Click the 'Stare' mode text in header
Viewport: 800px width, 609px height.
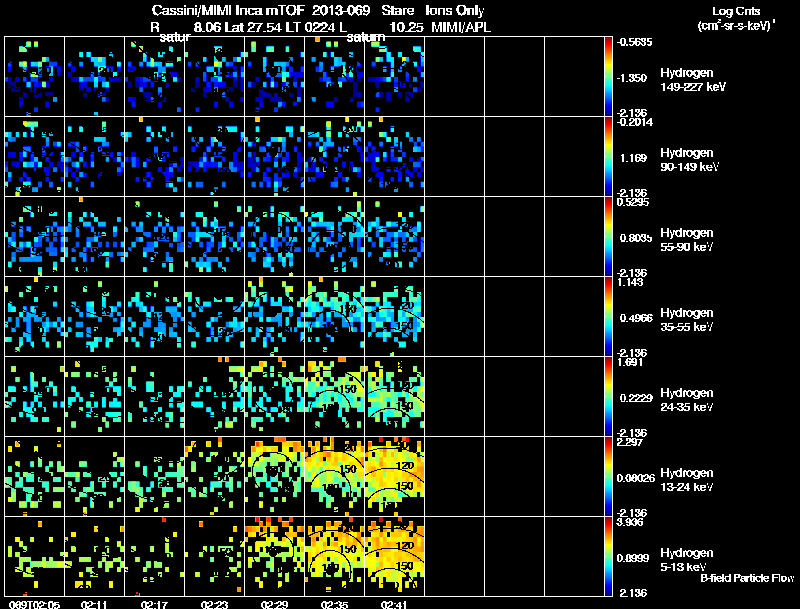pyautogui.click(x=398, y=11)
